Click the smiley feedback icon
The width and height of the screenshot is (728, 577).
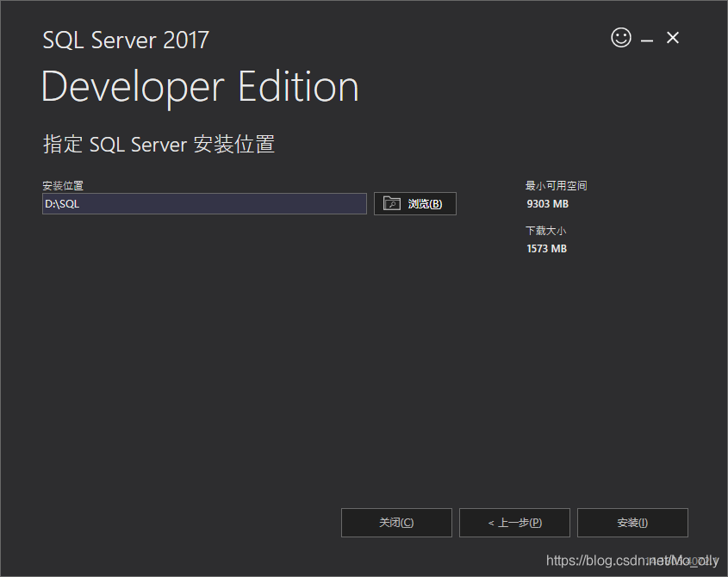click(x=621, y=38)
